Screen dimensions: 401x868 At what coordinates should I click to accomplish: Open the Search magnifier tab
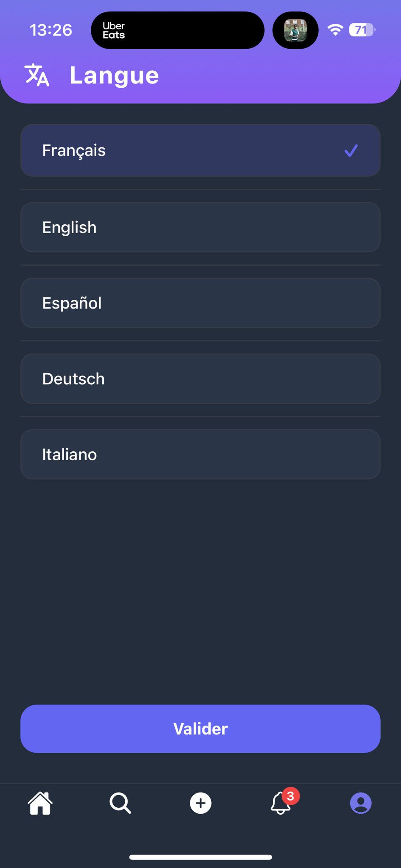pyautogui.click(x=120, y=803)
